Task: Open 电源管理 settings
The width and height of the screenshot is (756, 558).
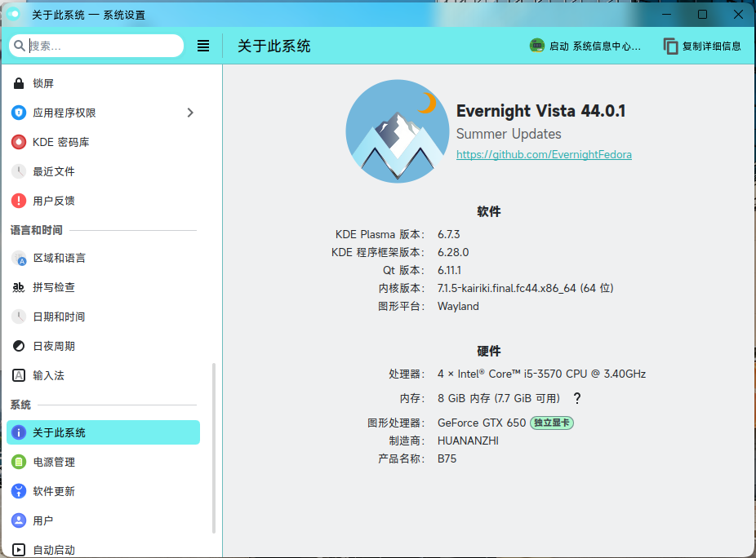Action: (x=103, y=462)
